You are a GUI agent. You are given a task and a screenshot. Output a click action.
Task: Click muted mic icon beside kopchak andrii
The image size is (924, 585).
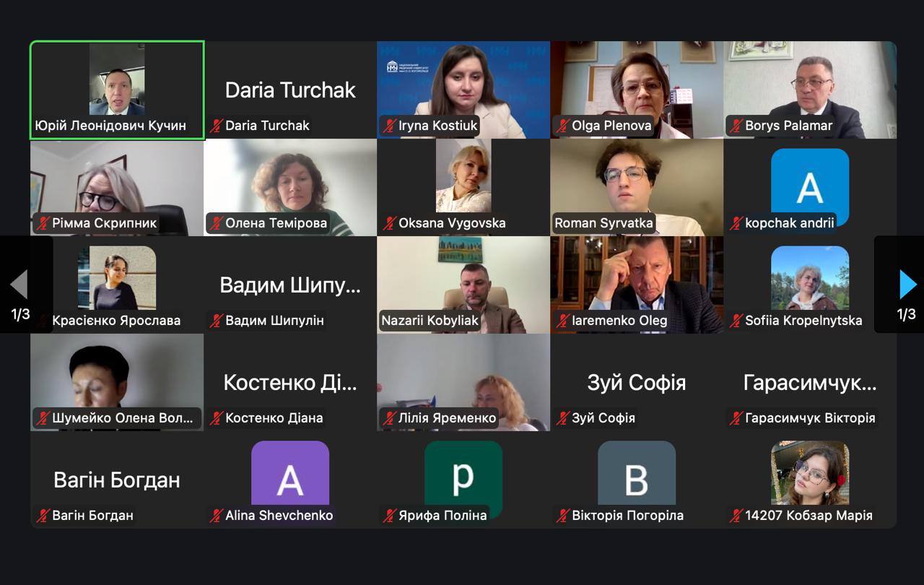coord(736,223)
